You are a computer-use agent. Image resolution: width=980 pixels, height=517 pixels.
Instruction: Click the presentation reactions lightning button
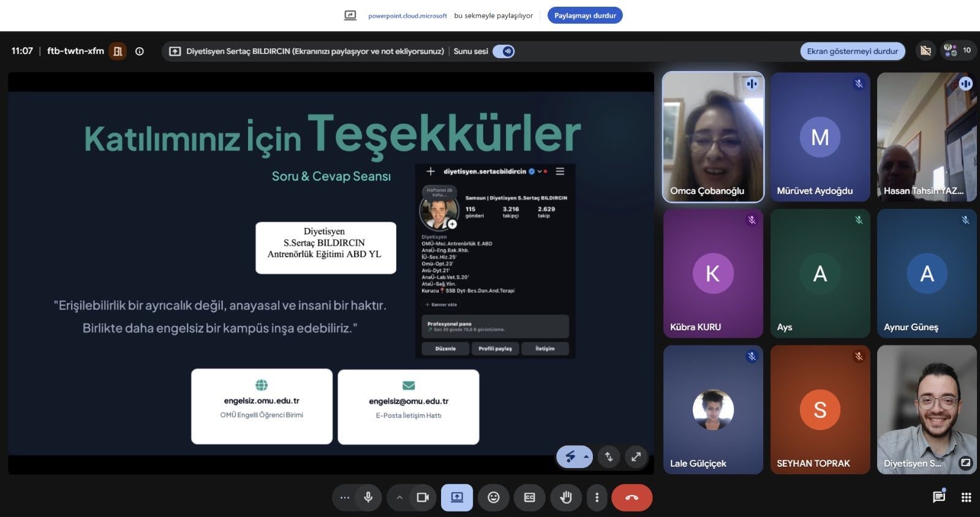570,456
